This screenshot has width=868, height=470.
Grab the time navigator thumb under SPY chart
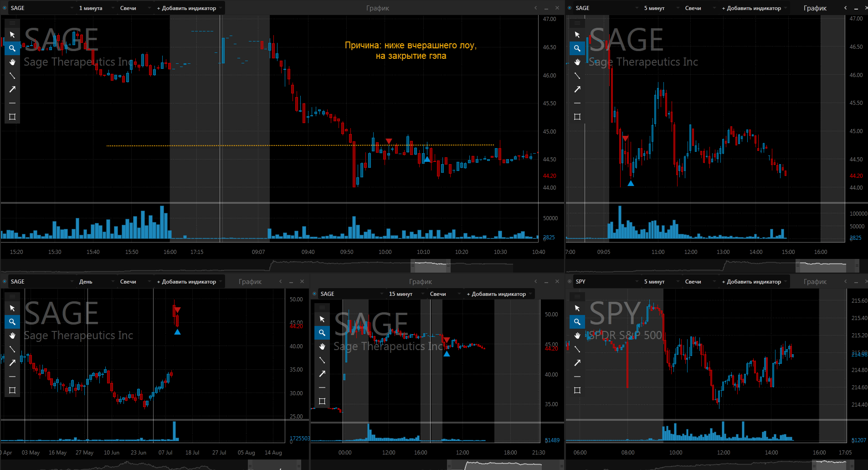pyautogui.click(x=833, y=465)
